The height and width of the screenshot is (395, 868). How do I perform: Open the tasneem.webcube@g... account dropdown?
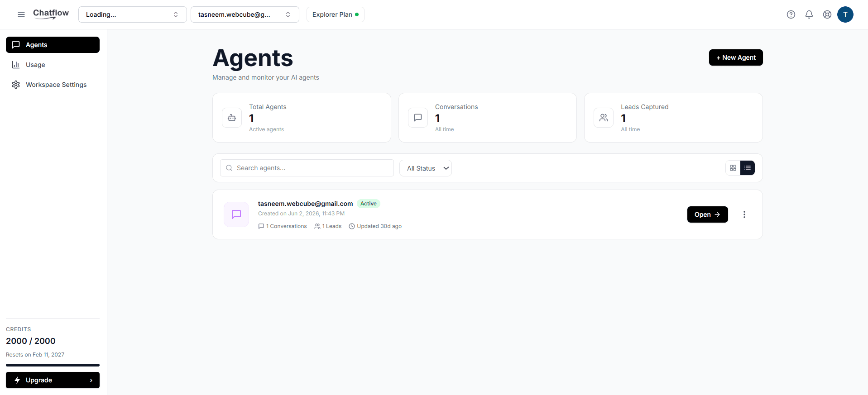(245, 14)
